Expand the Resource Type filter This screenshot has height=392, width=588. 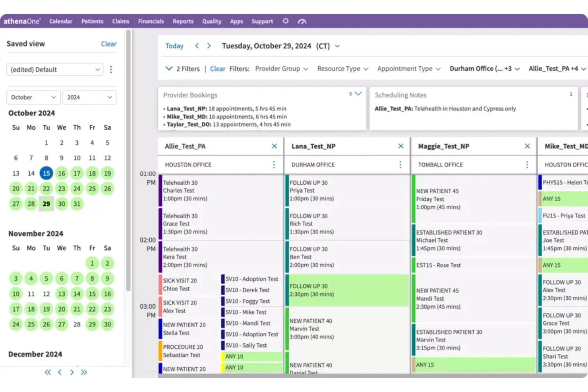[343, 69]
